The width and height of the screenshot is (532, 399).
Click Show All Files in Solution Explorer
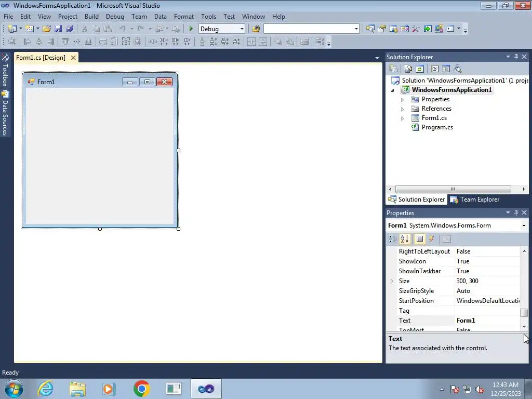(x=408, y=69)
